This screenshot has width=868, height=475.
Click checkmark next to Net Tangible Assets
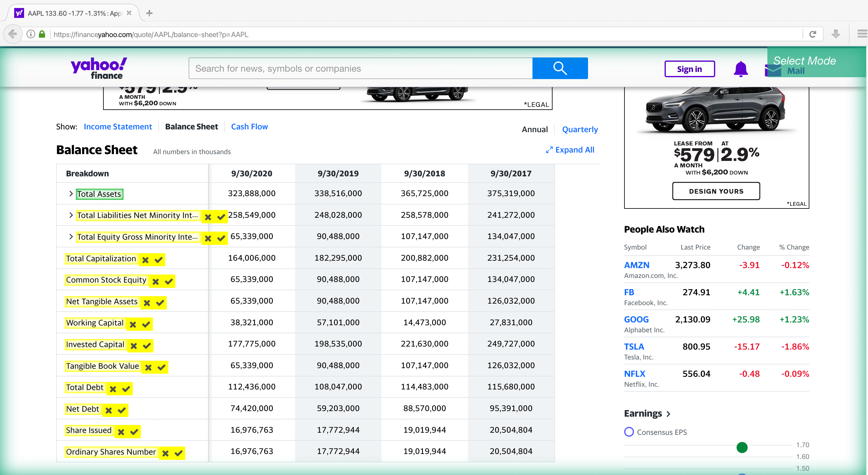(x=160, y=303)
